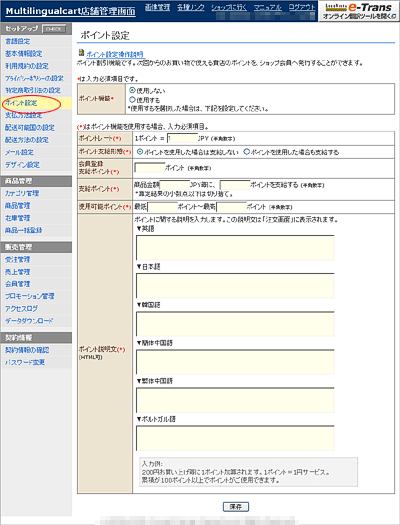The width and height of the screenshot is (400, 525).
Task: Open メール設定 in the sidebar
Action: pyautogui.click(x=19, y=152)
